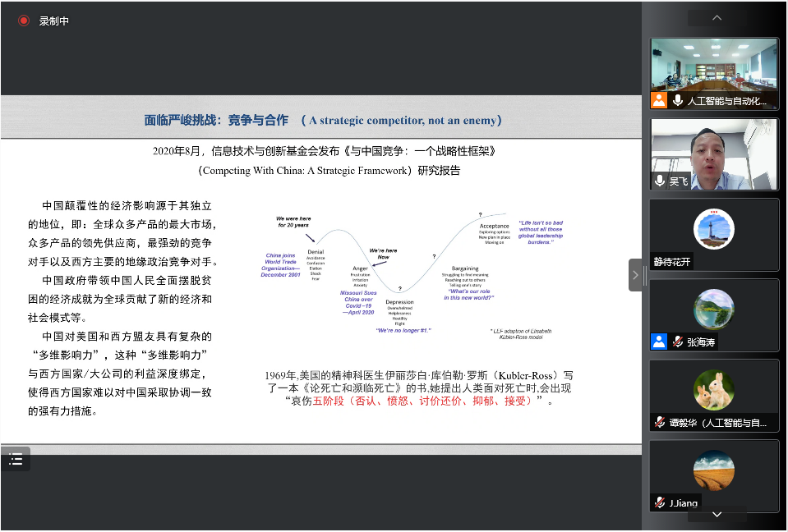This screenshot has height=532, width=788.
Task: Click blue person icon next to 张海涛
Action: point(659,342)
